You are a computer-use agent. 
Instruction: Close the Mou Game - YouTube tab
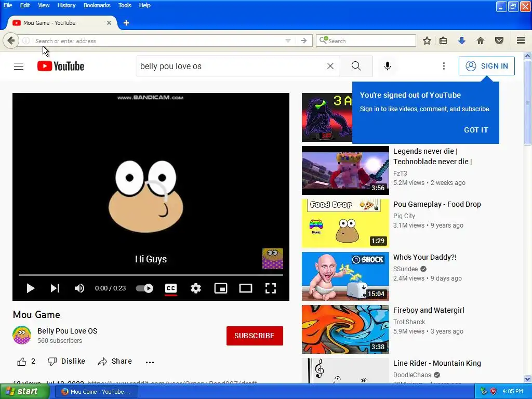[109, 23]
